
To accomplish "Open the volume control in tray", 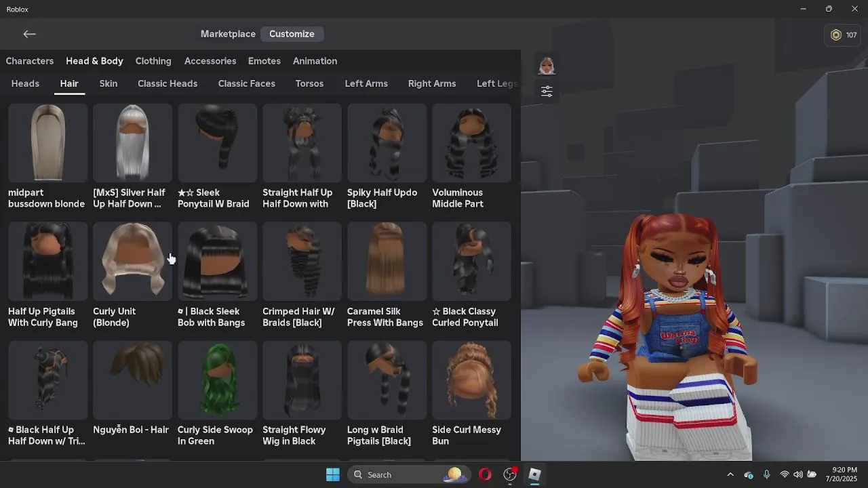I will click(798, 474).
